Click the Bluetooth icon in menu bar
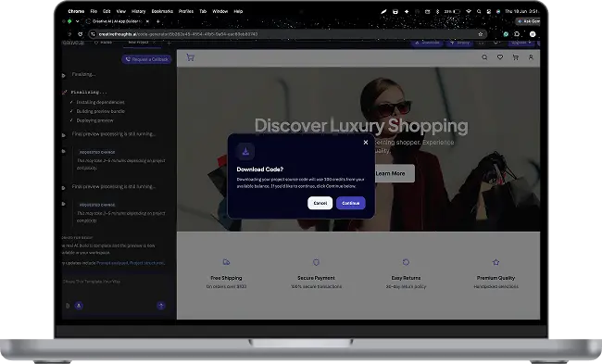The height and width of the screenshot is (364, 602). pyautogui.click(x=437, y=11)
